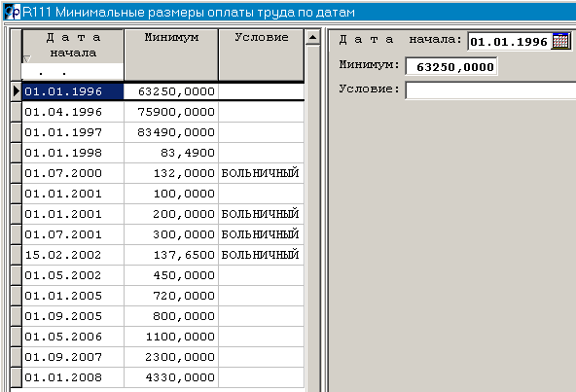Click scroll up arrow of table

pos(312,37)
